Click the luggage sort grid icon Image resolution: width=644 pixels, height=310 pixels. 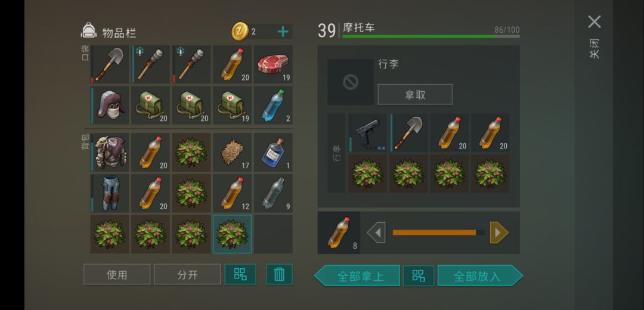point(419,275)
